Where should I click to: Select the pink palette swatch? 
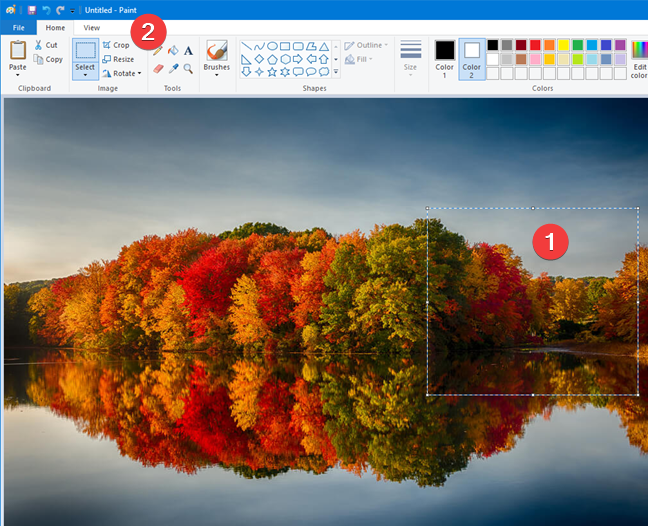coord(535,59)
